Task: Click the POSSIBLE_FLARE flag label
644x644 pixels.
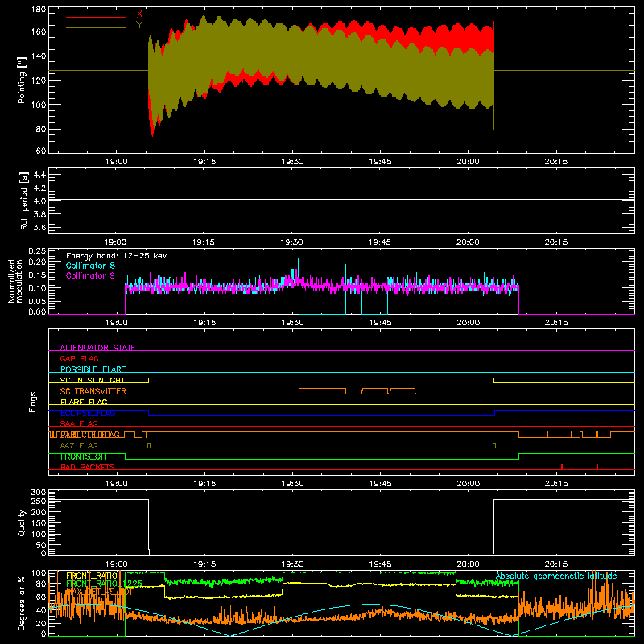Action: 93,369
